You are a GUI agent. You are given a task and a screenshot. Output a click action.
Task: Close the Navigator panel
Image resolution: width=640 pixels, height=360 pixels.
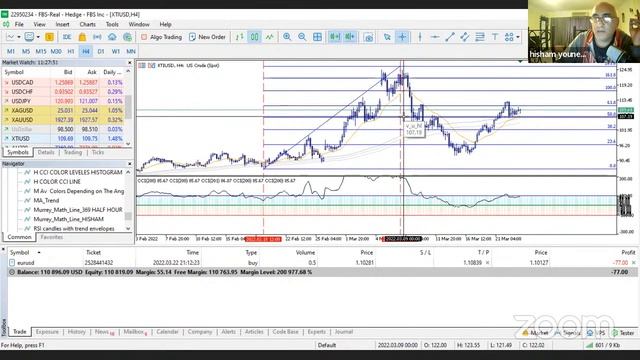(129, 164)
